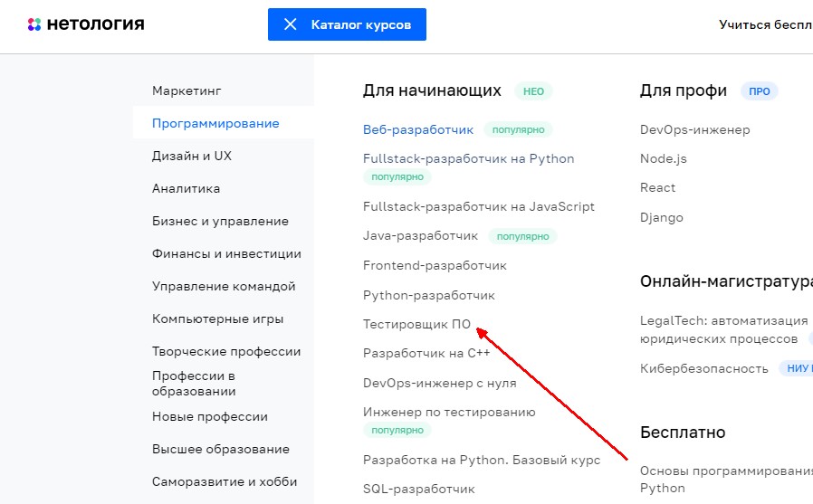The height and width of the screenshot is (504, 813).
Task: Open the Компьютерные игры category
Action: point(218,319)
